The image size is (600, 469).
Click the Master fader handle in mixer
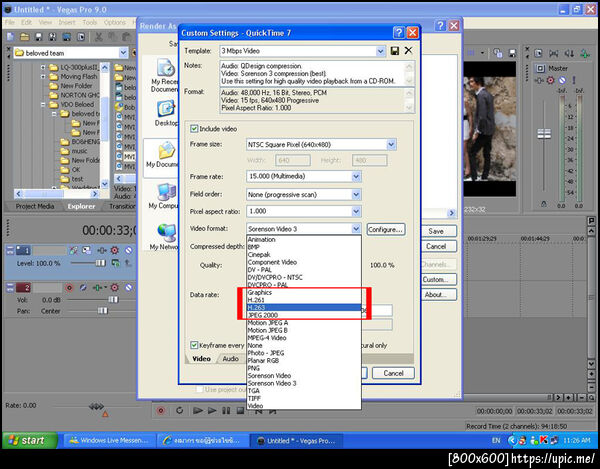pyautogui.click(x=544, y=134)
